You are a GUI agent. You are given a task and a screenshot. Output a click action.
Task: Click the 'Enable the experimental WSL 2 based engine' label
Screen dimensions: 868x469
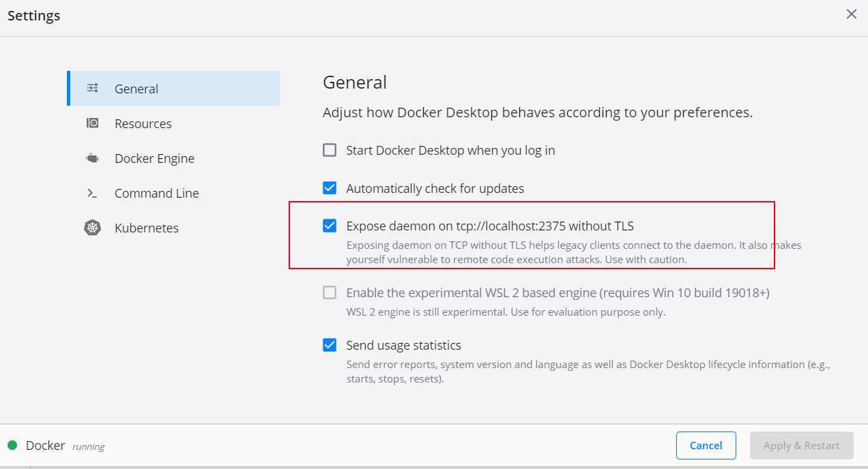tap(558, 292)
